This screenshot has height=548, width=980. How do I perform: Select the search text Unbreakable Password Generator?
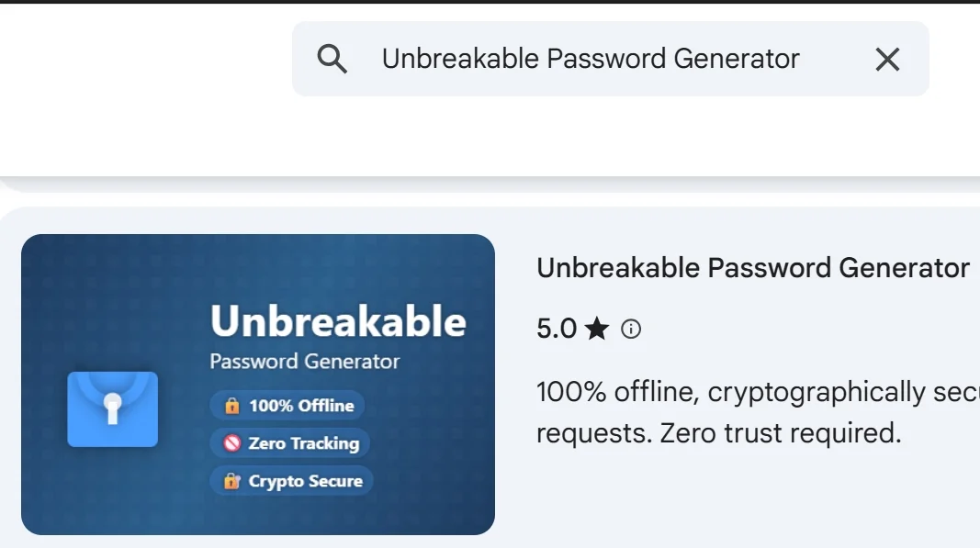(x=590, y=58)
